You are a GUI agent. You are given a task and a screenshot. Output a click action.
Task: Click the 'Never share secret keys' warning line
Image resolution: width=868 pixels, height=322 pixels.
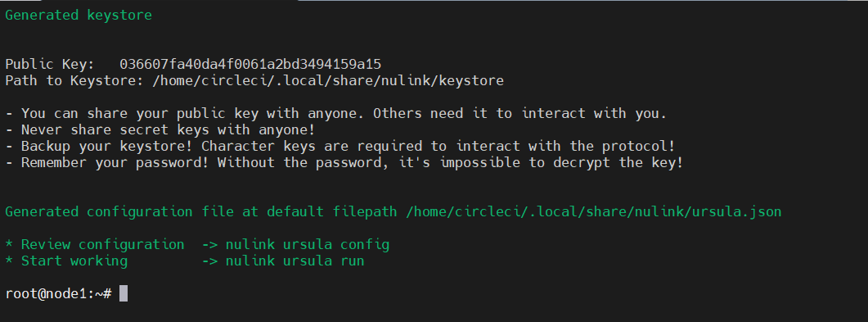click(x=160, y=130)
